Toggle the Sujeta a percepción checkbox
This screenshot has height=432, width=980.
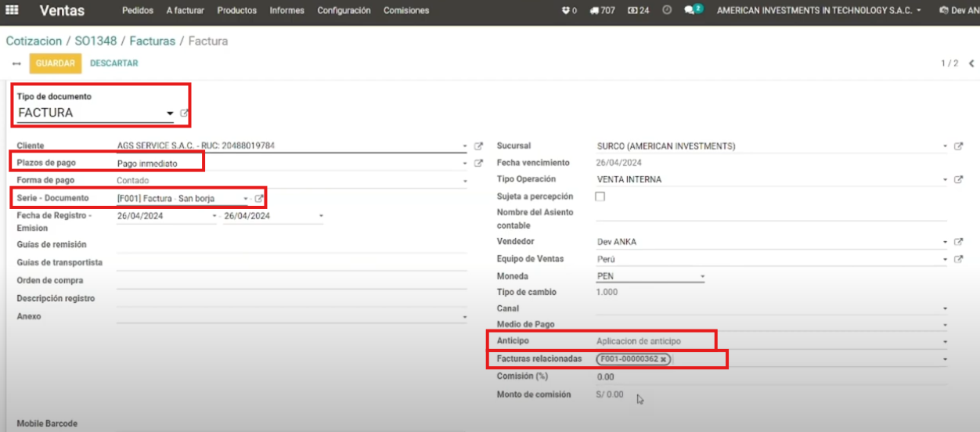(x=600, y=196)
